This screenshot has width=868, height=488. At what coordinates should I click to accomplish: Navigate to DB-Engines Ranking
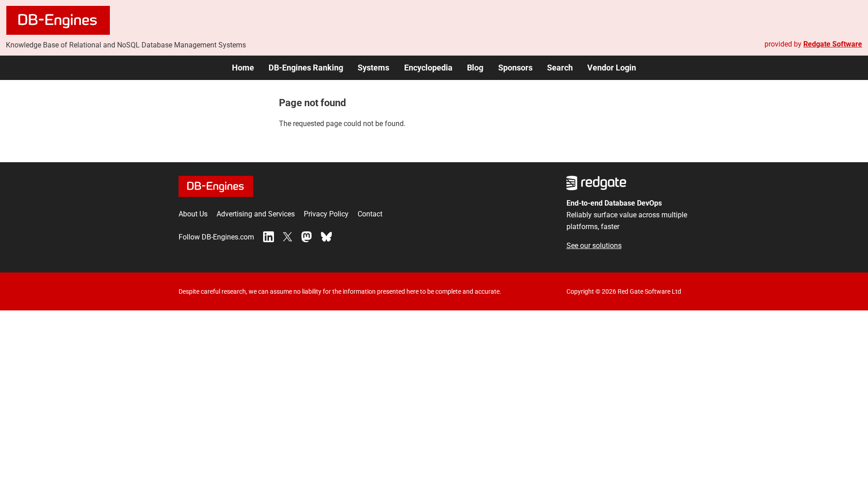click(x=306, y=68)
